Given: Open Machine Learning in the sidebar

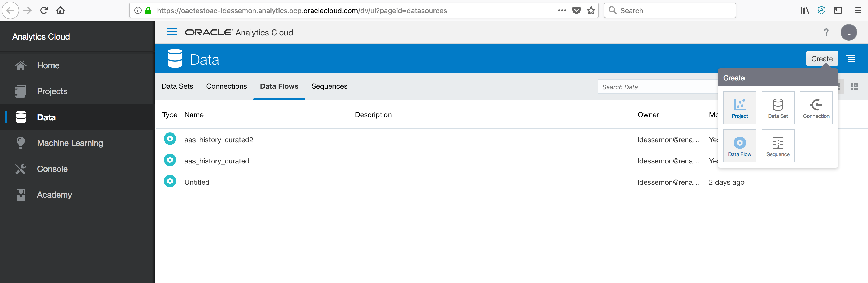Looking at the screenshot, I should click(x=77, y=143).
